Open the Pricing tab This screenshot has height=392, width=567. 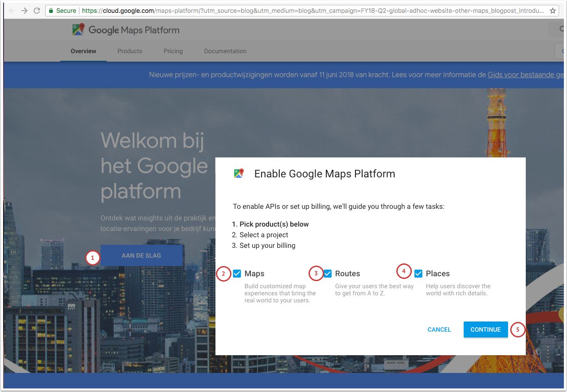173,51
